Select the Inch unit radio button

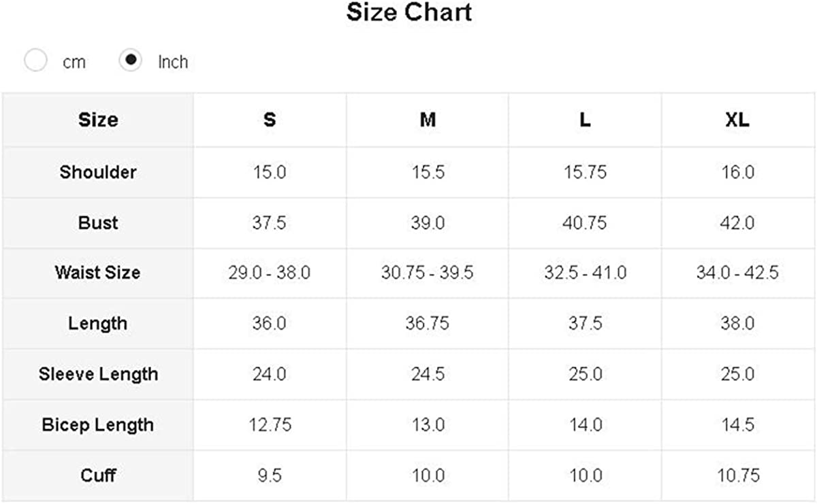point(130,61)
